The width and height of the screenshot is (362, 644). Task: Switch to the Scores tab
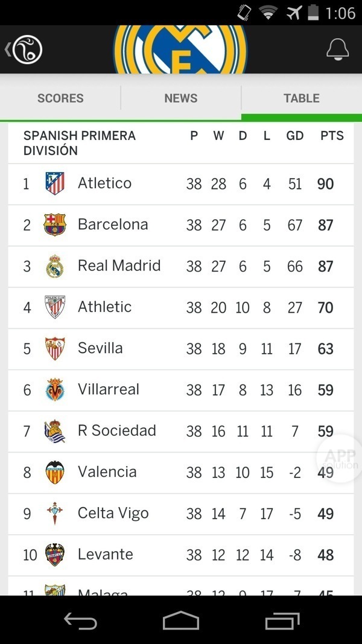click(60, 98)
